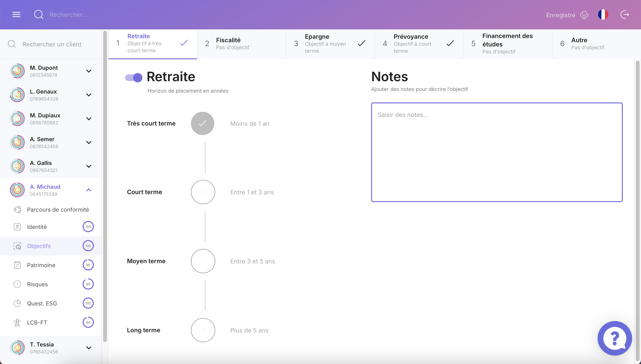Select the Court terme horizon circle
This screenshot has width=641, height=364.
pyautogui.click(x=203, y=192)
